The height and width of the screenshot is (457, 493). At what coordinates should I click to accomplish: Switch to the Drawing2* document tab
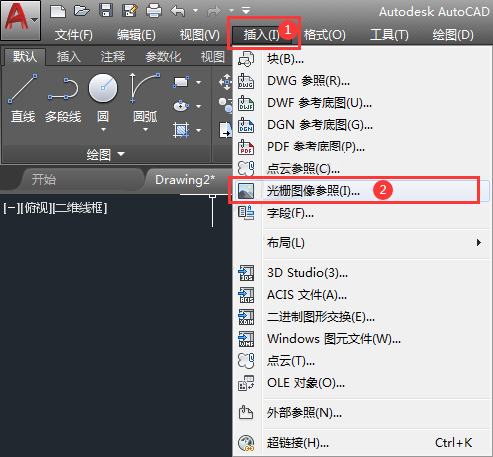(x=185, y=180)
